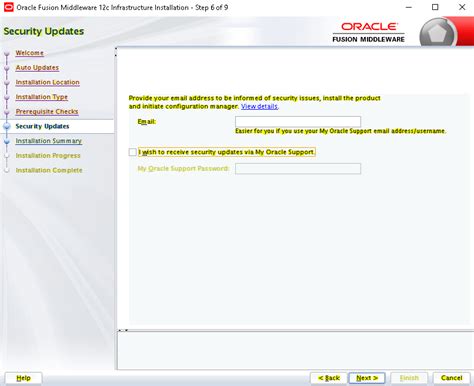The image size is (474, 386).
Task: Return to the Prerequisite Checks step
Action: (x=47, y=111)
